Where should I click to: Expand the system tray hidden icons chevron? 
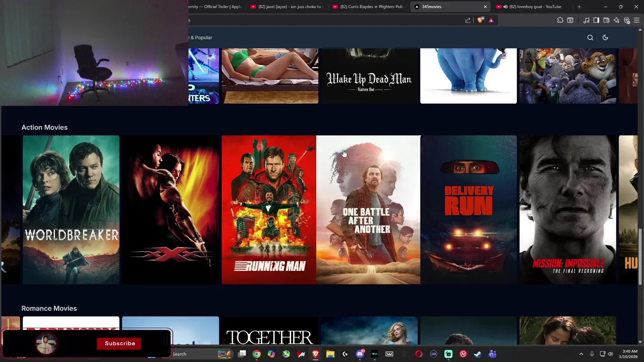pyautogui.click(x=581, y=354)
